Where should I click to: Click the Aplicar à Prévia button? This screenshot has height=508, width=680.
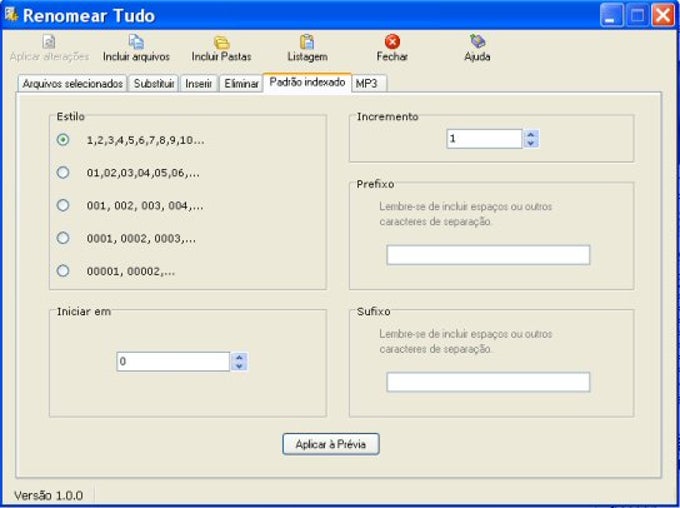[331, 444]
